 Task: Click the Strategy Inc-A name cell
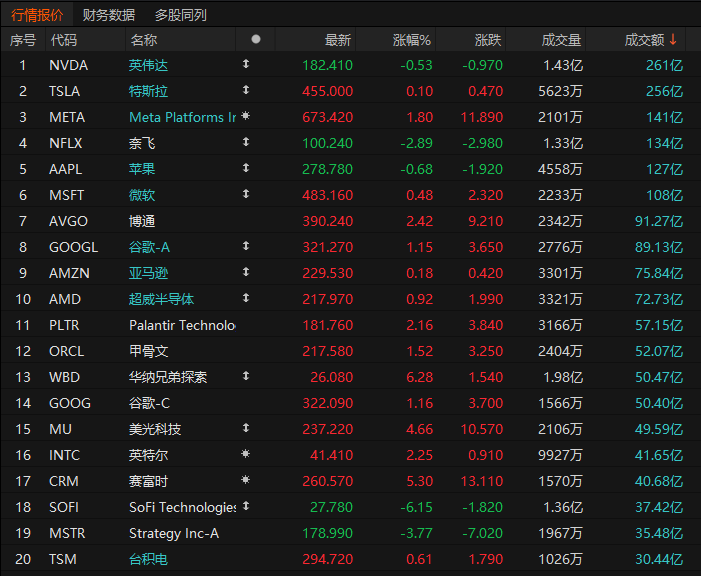click(174, 533)
